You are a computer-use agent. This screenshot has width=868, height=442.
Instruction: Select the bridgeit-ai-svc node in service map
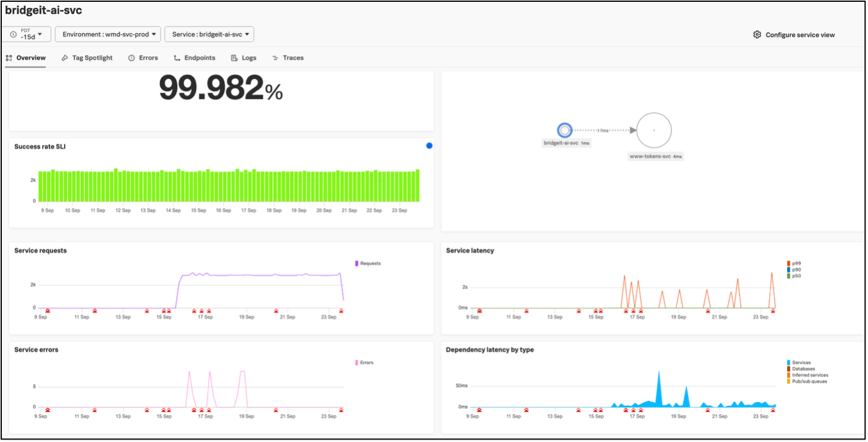pyautogui.click(x=564, y=130)
